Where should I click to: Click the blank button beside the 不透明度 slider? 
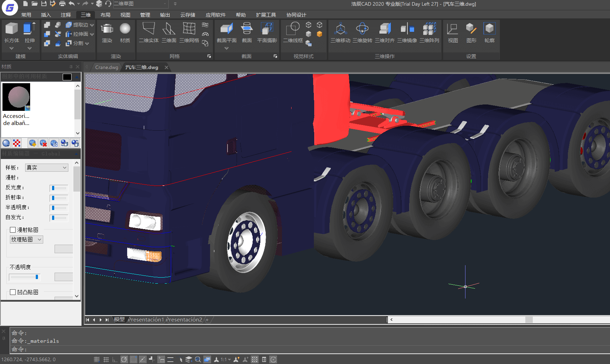pos(64,277)
